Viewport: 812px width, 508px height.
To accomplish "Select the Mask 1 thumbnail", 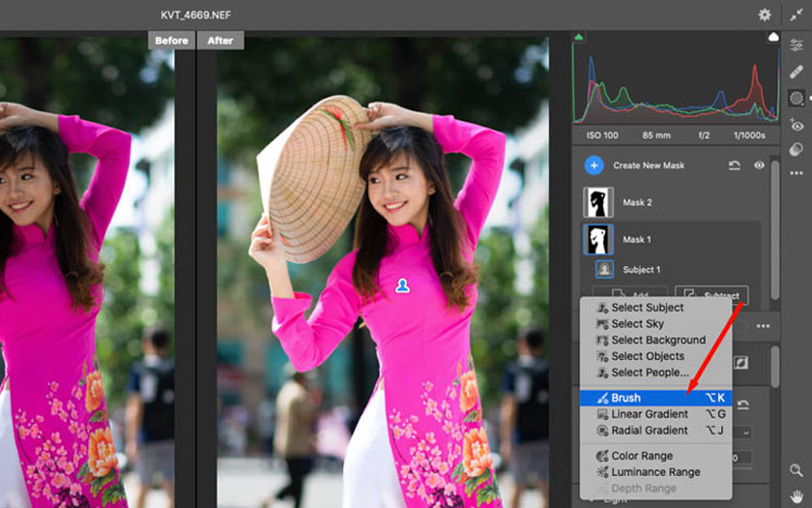I will click(598, 239).
